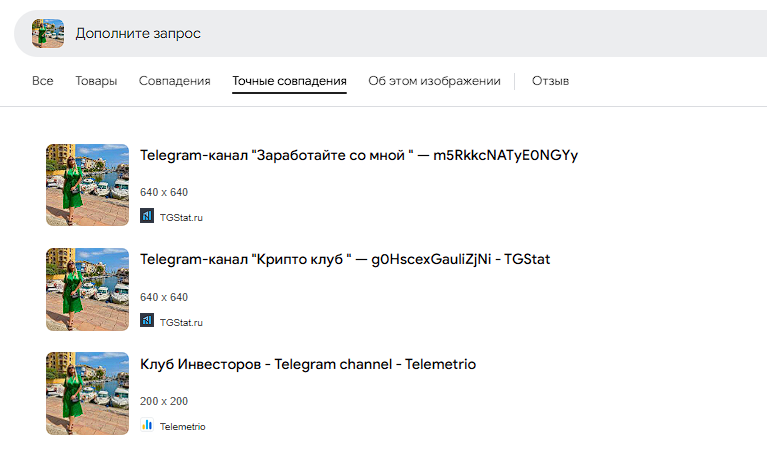This screenshot has height=456, width=767.
Task: Open thumbnail of the "Клуб Инвесторов" result
Action: pyautogui.click(x=88, y=393)
